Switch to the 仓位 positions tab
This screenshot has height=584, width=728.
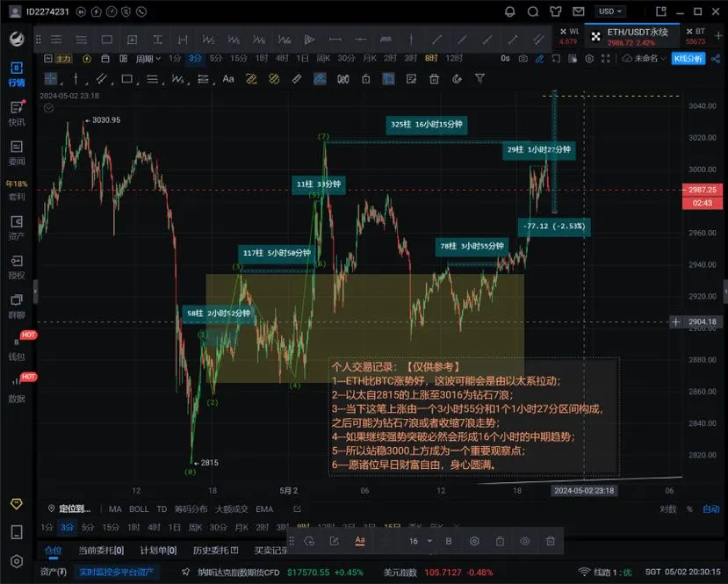[x=53, y=551]
